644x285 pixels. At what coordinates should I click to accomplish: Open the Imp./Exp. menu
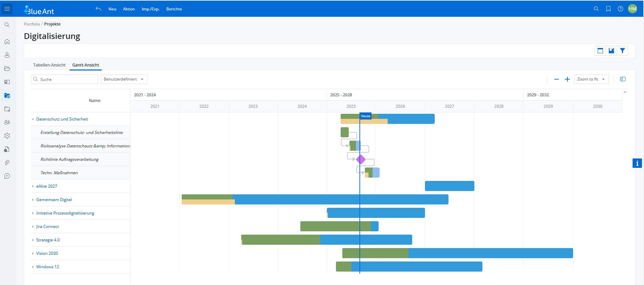(151, 9)
